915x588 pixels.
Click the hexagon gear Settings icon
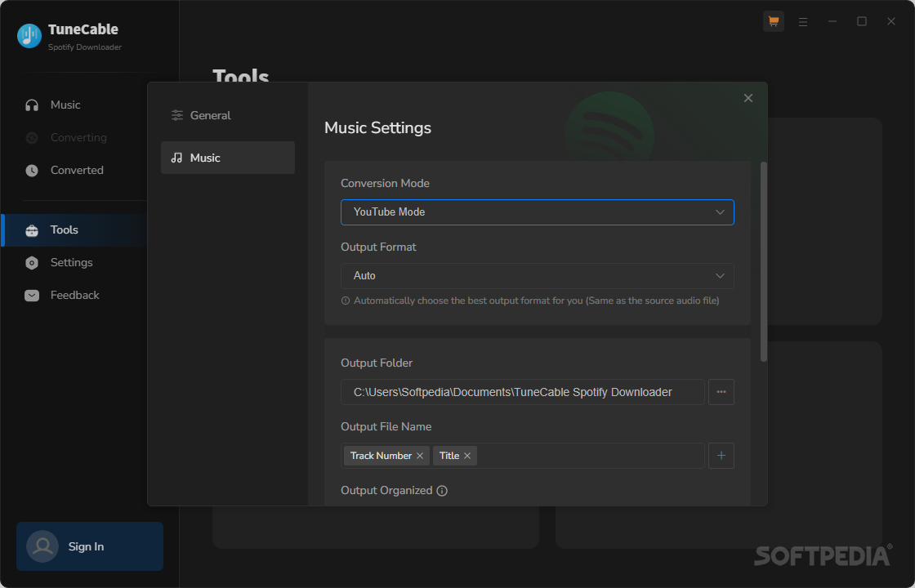click(x=32, y=262)
